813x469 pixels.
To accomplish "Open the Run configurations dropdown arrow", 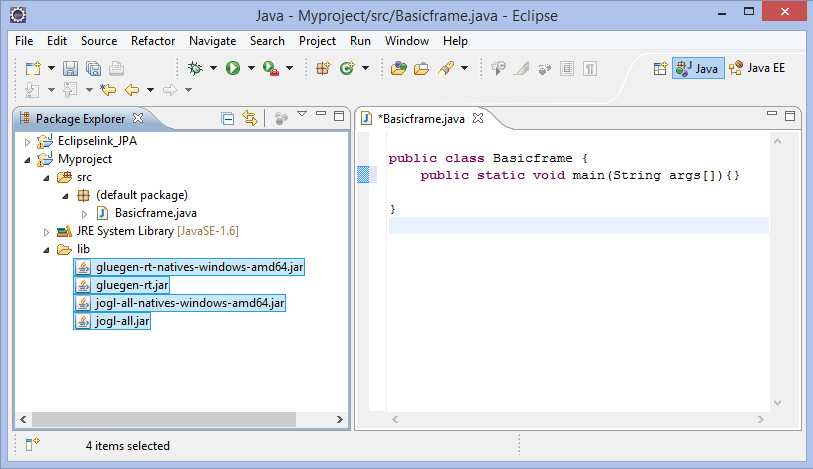I will (251, 68).
